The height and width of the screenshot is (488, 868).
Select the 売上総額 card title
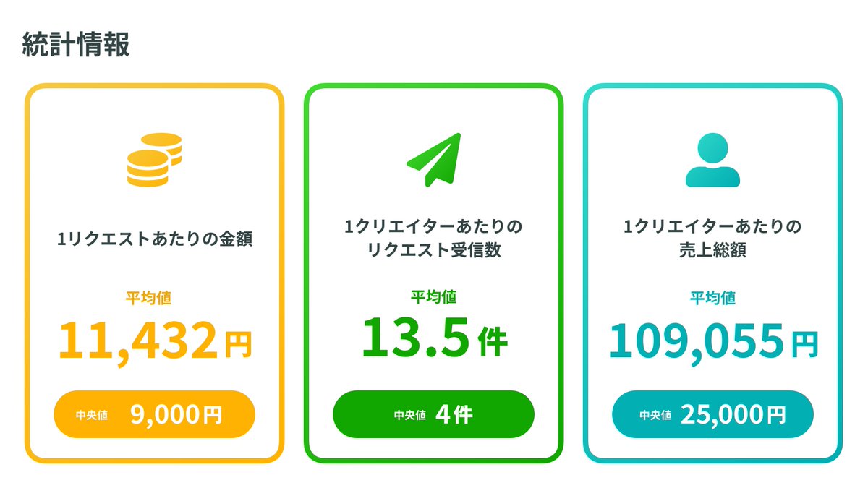[x=712, y=250]
